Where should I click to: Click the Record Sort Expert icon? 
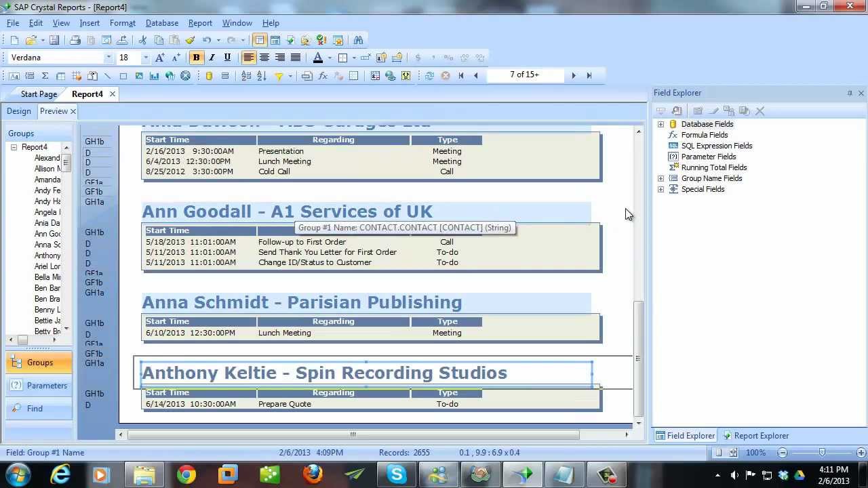262,76
